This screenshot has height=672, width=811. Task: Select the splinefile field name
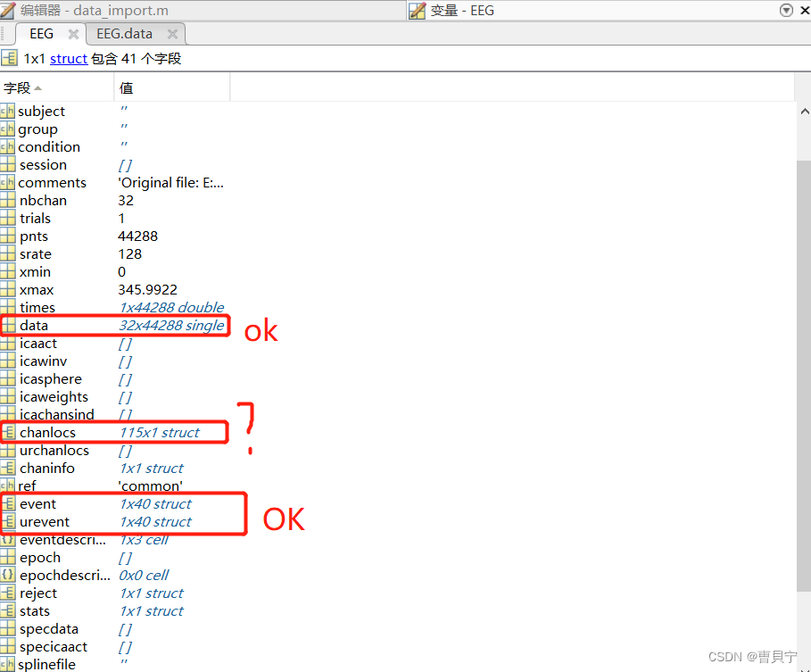pyautogui.click(x=46, y=664)
